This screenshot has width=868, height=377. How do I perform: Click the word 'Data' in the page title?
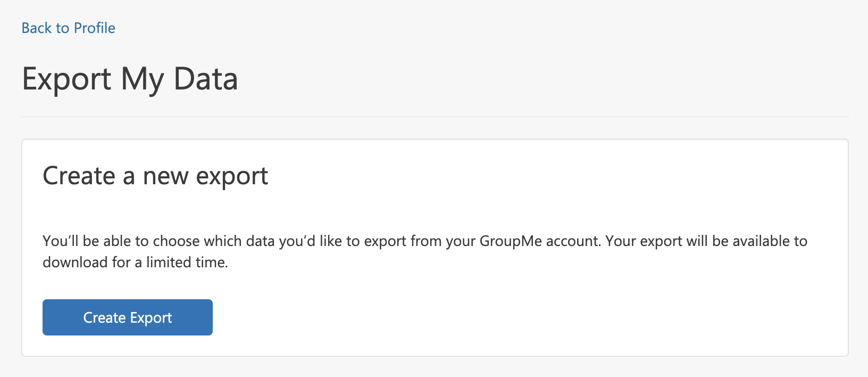[x=206, y=79]
